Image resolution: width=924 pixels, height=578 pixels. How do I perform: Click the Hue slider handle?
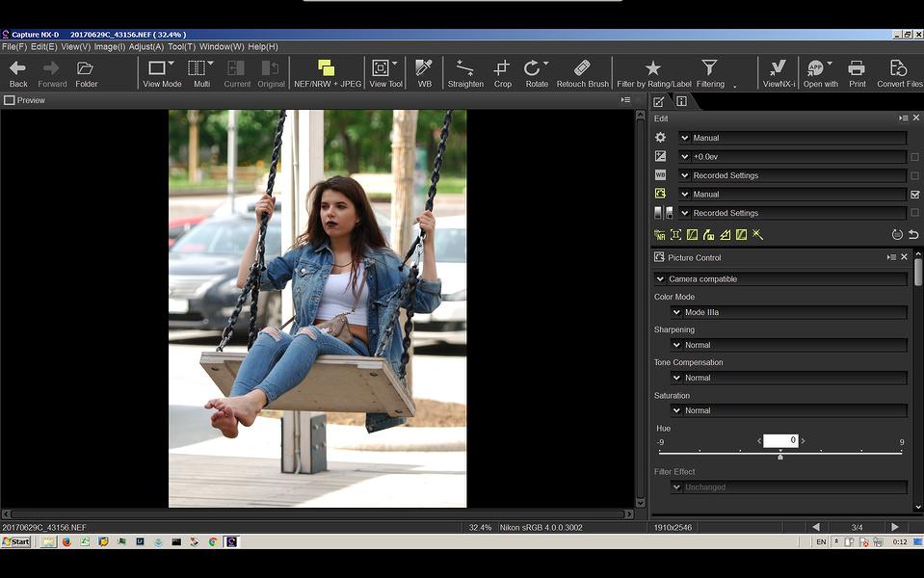780,457
